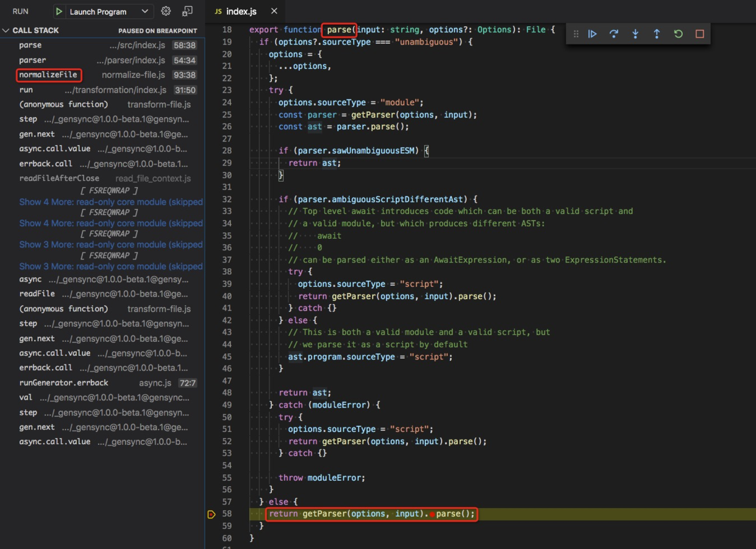Click the Continue debugging icon
Viewport: 756px width, 549px height.
point(592,34)
